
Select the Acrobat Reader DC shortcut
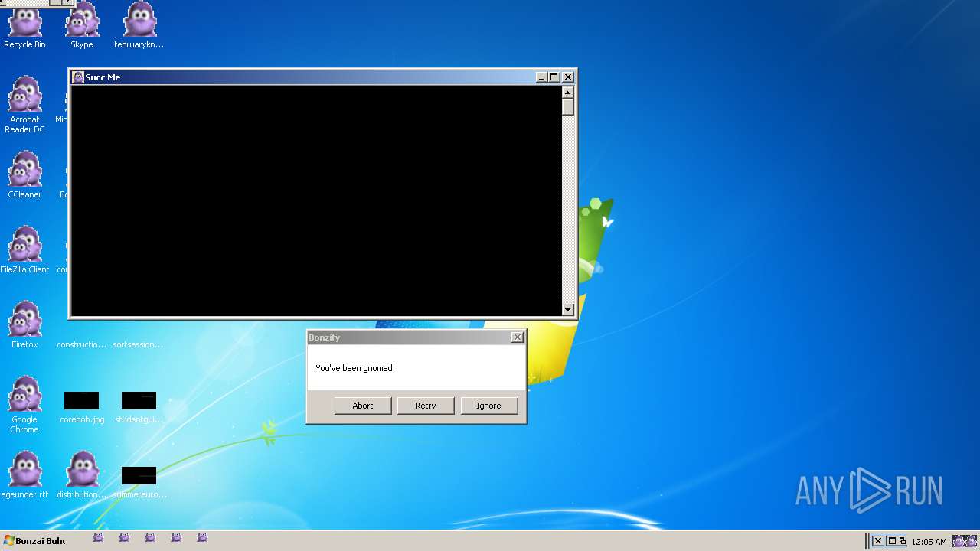pos(24,105)
